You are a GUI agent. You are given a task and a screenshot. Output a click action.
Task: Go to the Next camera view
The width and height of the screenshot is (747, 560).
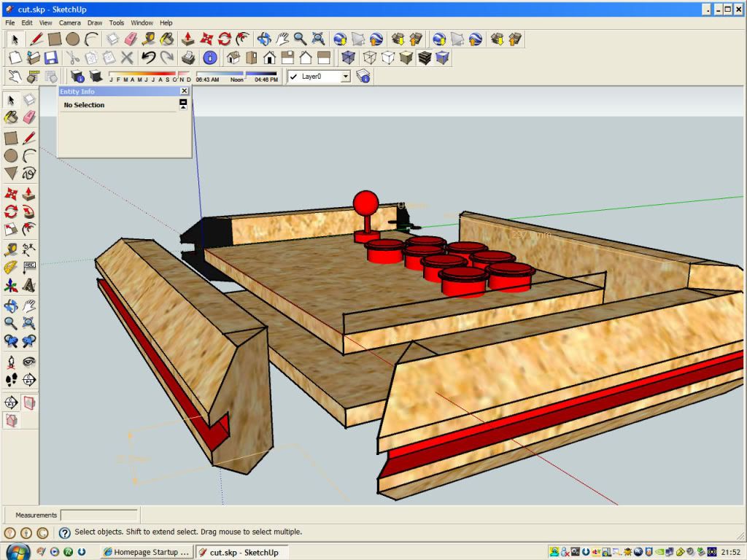[29, 341]
